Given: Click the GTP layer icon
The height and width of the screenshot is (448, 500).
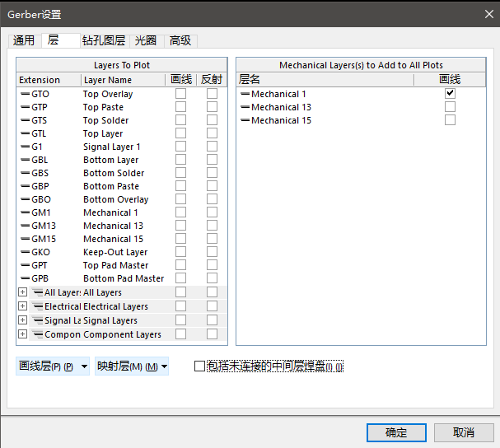Looking at the screenshot, I should 26,107.
